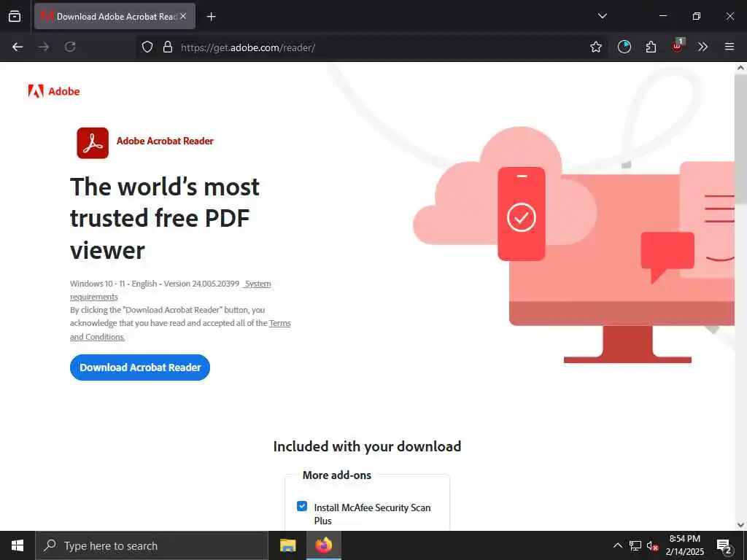Close the Download Adobe Acrobat Reader tab
Image resolution: width=747 pixels, height=560 pixels.
click(x=183, y=16)
